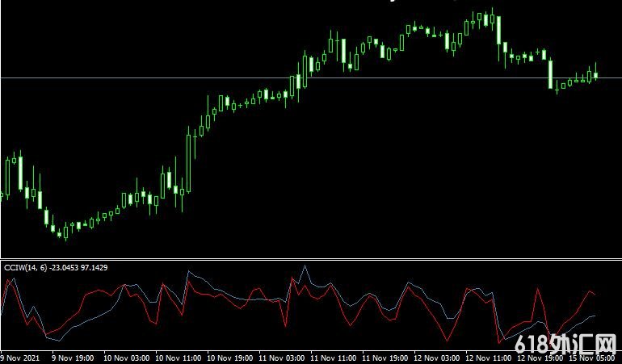622x364 pixels.
Task: Click the "11 Nov 03:00" time axis label
Action: click(x=281, y=358)
